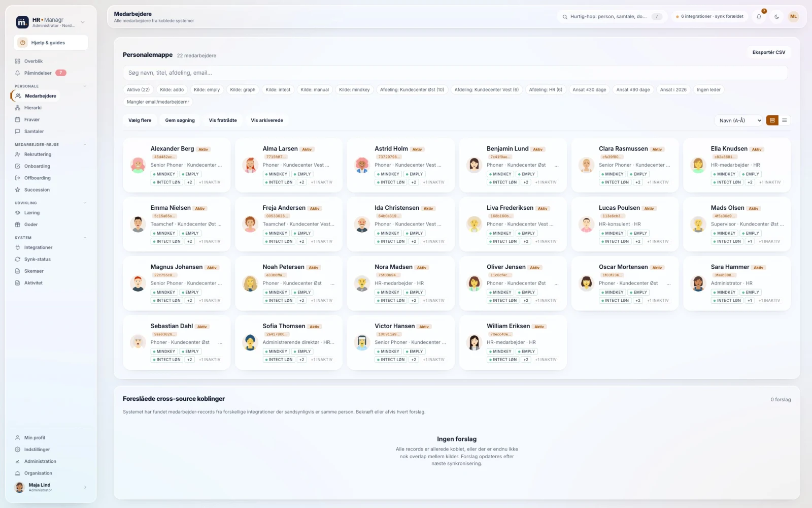Image resolution: width=812 pixels, height=508 pixels.
Task: Click the HR Managr logo icon
Action: [x=22, y=22]
